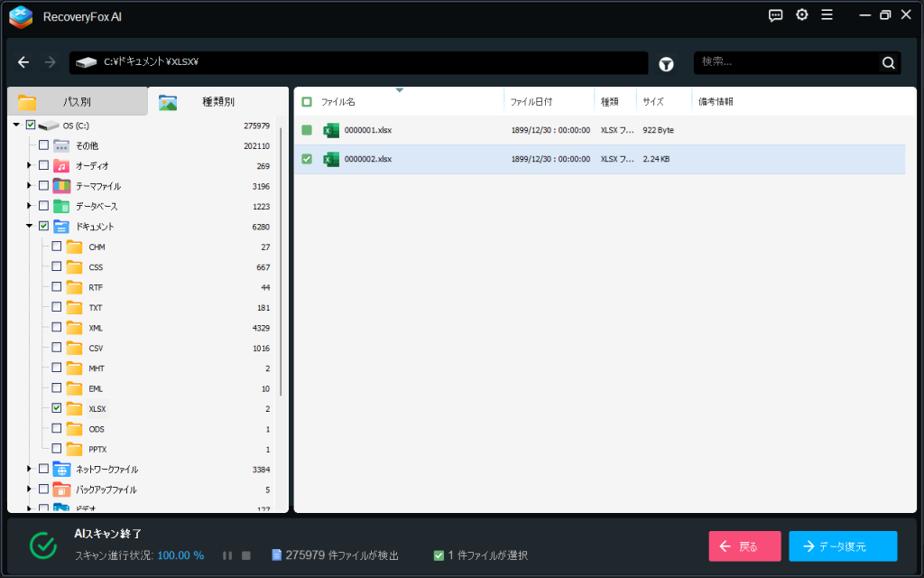924x578 pixels.
Task: Open the hamburger menu
Action: click(827, 14)
